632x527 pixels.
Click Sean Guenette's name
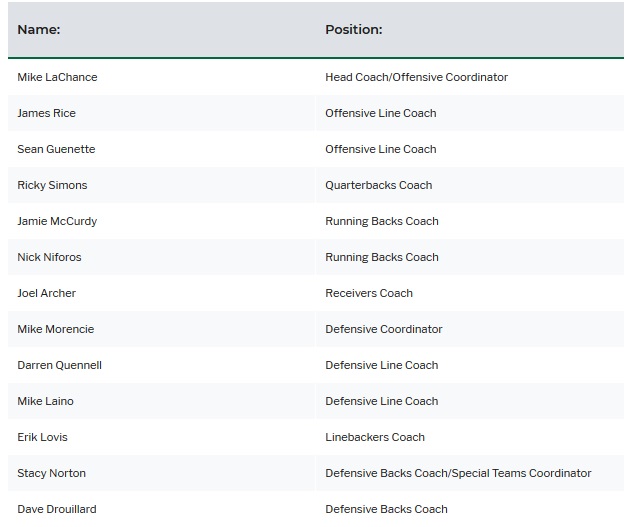point(56,149)
